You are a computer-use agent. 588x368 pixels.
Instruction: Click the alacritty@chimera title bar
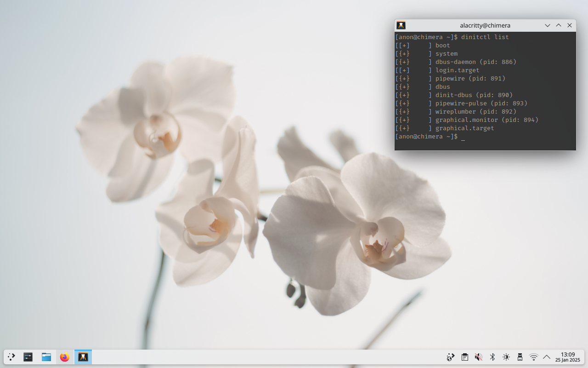485,25
